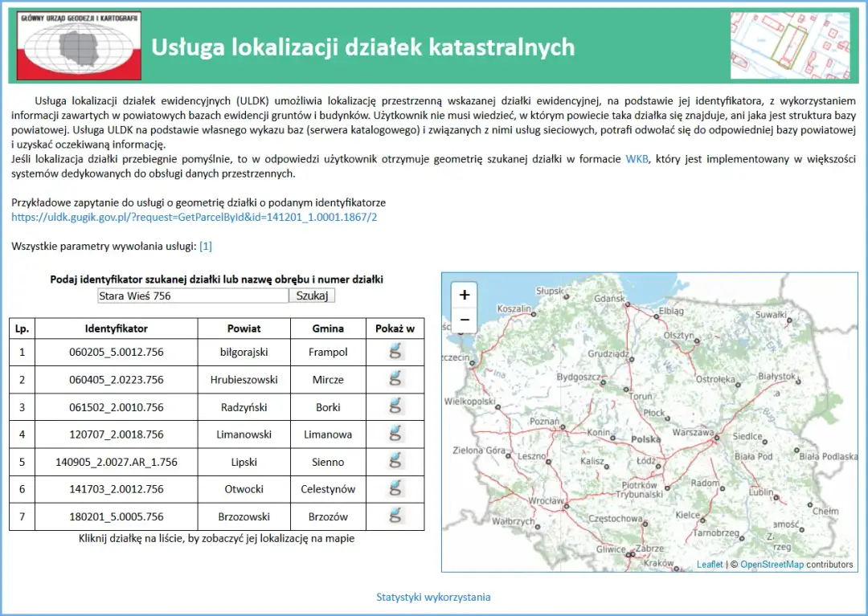The image size is (868, 616).
Task: Show the Borki parcel on the map service
Action: pos(395,406)
